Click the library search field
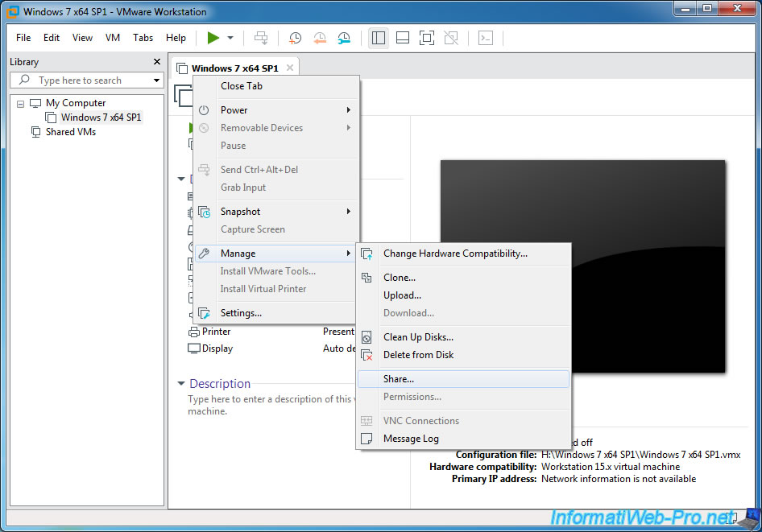The image size is (762, 532). tap(88, 80)
